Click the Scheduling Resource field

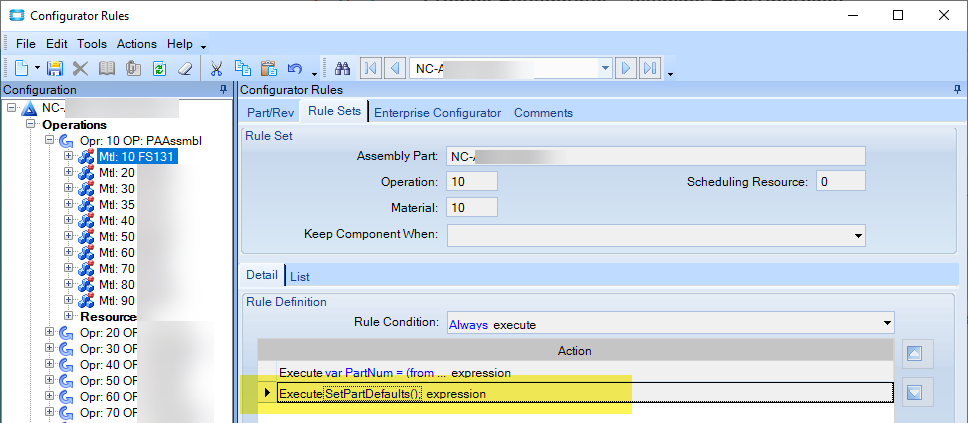click(x=840, y=182)
